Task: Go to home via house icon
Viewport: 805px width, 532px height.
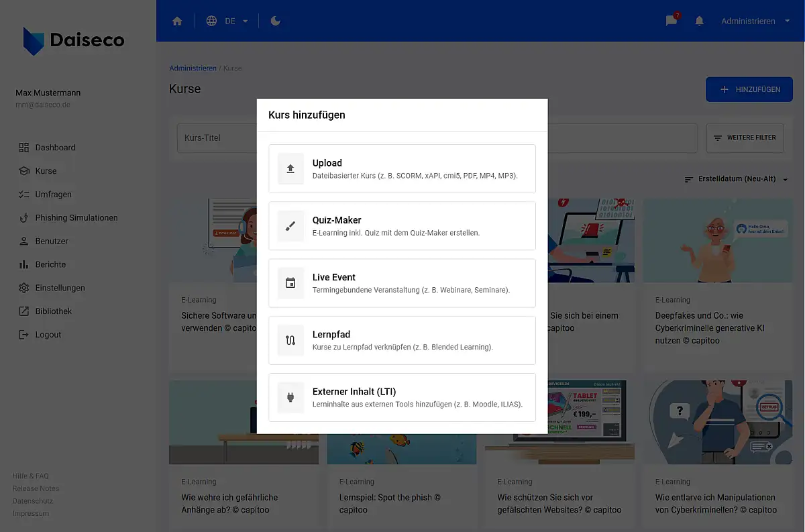Action: (x=177, y=21)
